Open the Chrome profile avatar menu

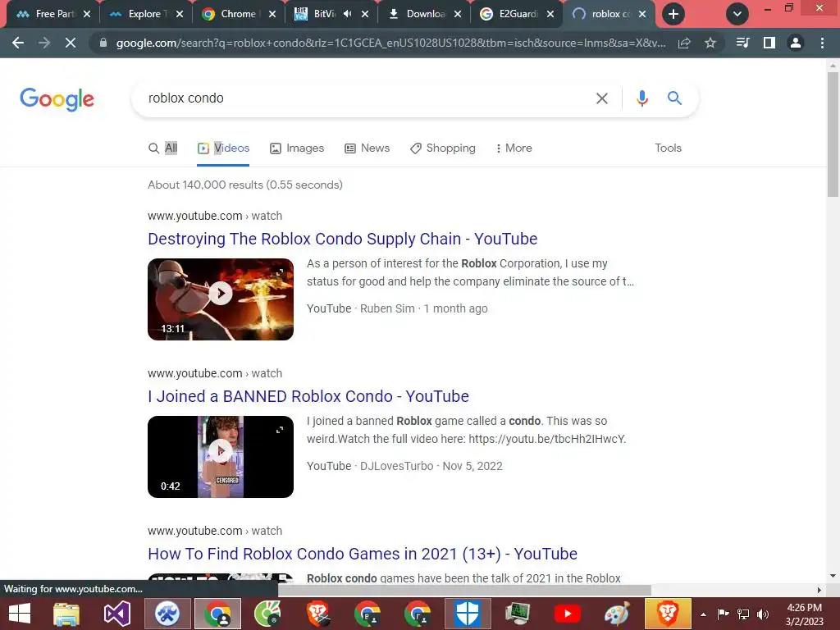pos(796,43)
